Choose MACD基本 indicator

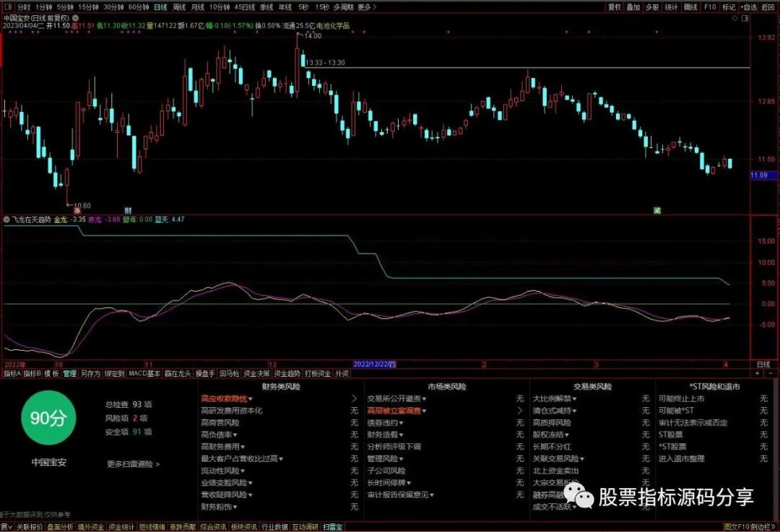coord(144,373)
